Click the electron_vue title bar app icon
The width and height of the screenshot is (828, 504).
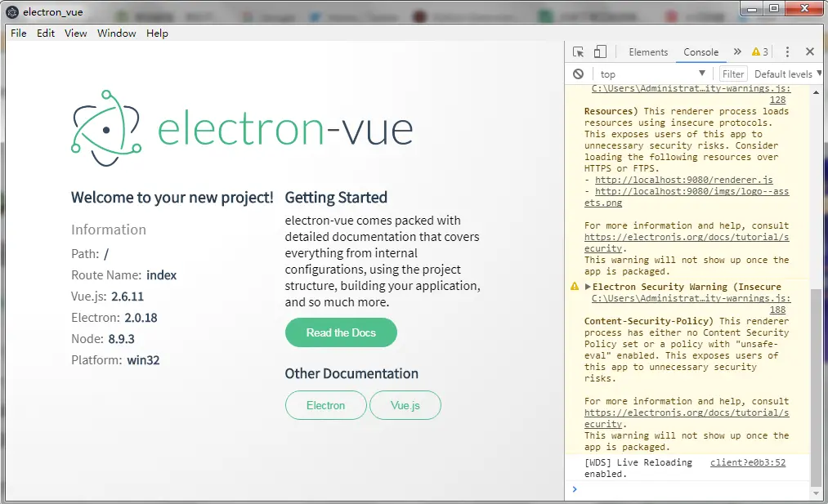click(12, 11)
